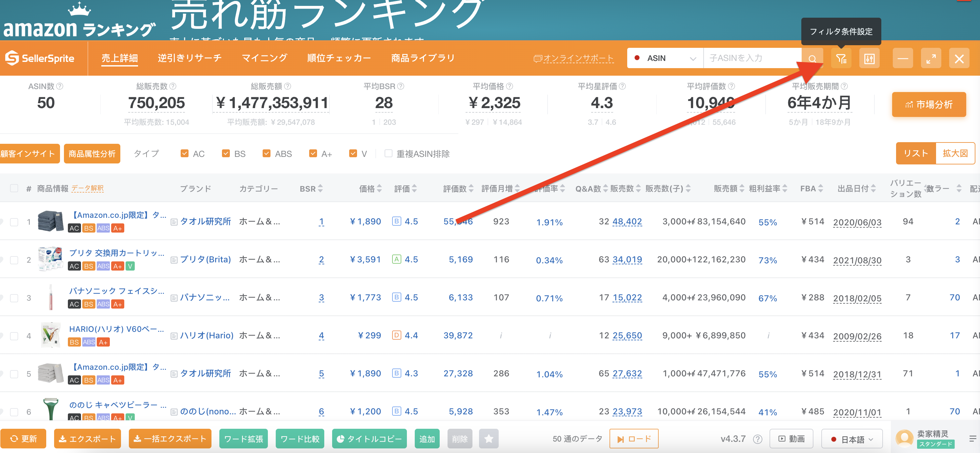Open the パナソニック フェイスシ product thumbnail

pos(50,297)
